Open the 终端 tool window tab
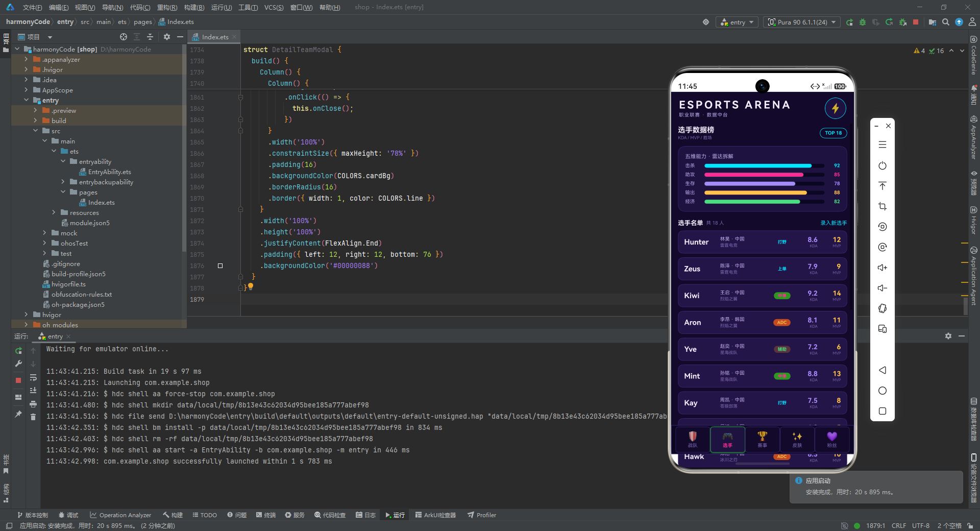The image size is (980, 531). (x=265, y=515)
